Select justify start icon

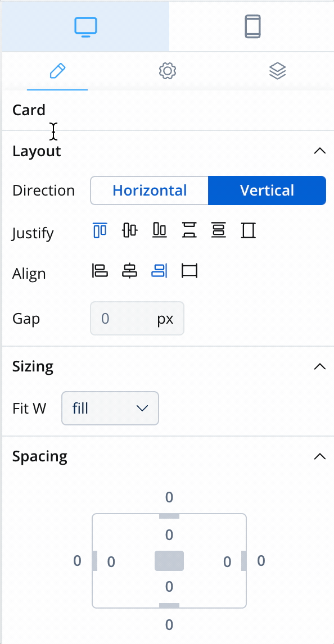point(100,230)
